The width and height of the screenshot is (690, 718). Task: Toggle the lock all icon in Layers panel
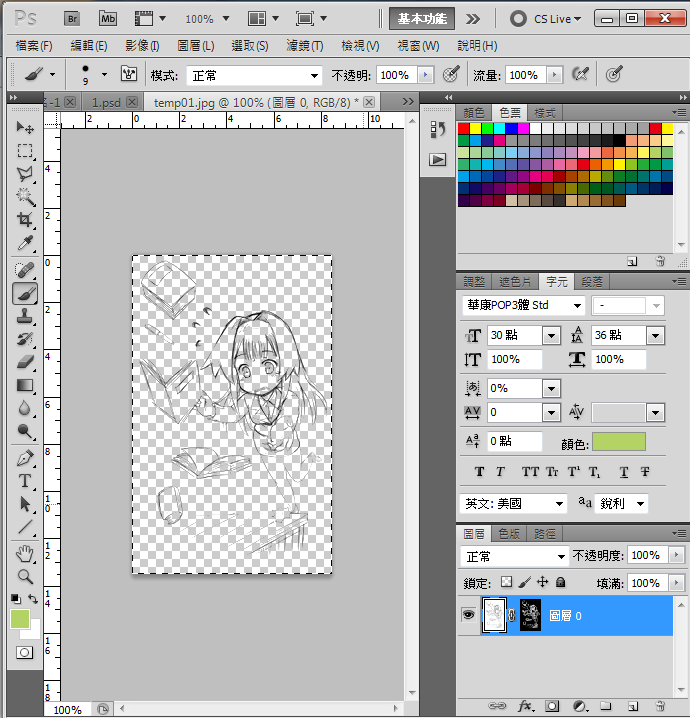click(x=561, y=582)
